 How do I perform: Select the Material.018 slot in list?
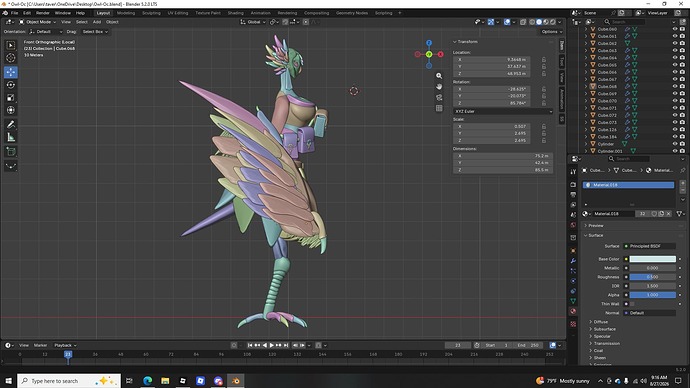[x=628, y=185]
